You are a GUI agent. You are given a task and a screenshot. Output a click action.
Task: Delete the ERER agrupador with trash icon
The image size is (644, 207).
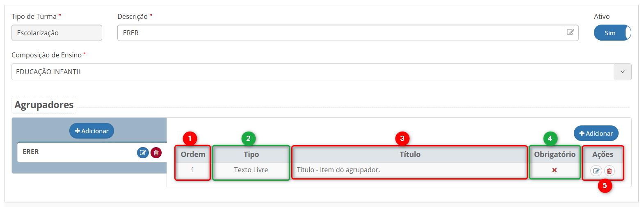pos(156,153)
